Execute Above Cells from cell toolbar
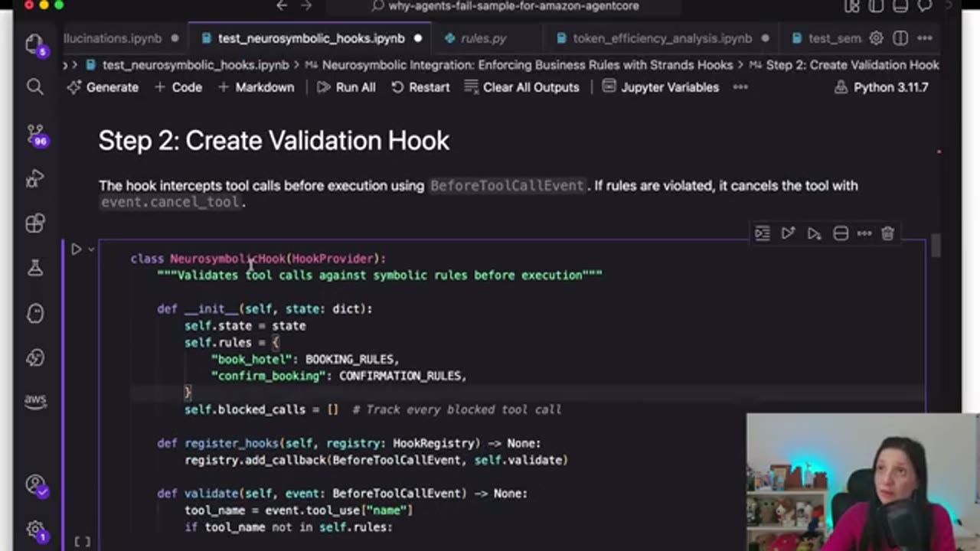 pos(788,233)
